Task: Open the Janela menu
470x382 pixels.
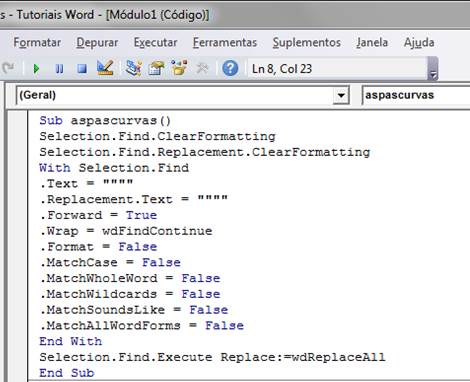Action: pos(372,43)
